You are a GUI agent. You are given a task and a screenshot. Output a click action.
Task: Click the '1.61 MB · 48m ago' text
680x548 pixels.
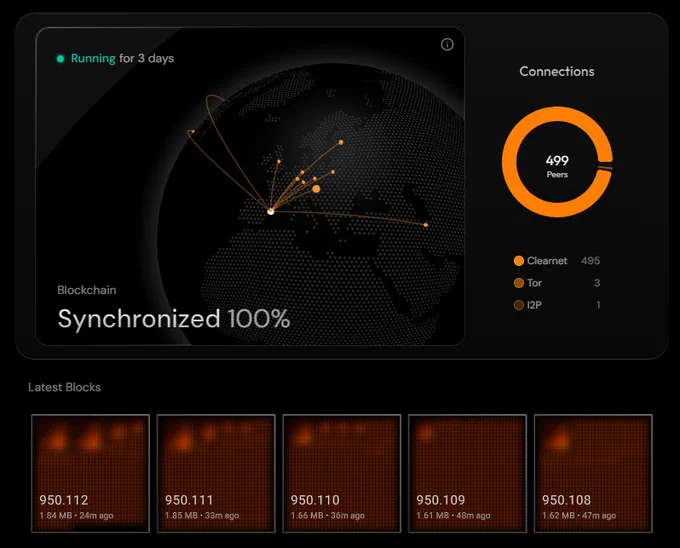pyautogui.click(x=454, y=515)
